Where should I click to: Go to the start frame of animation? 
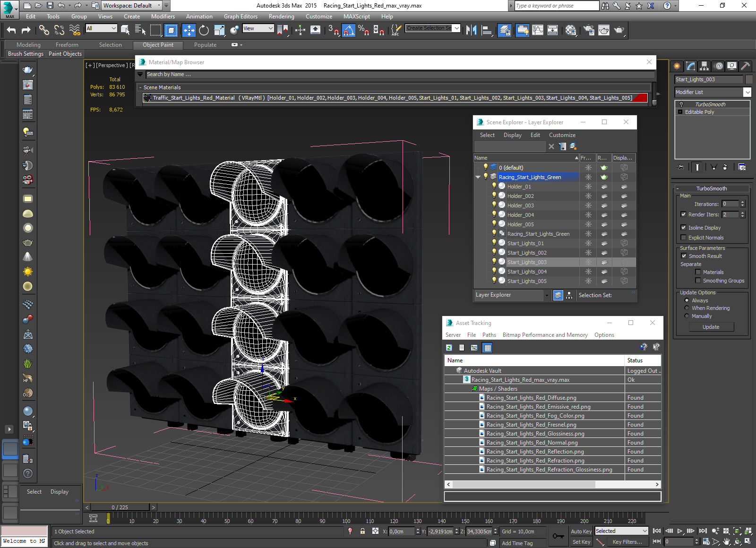click(657, 531)
